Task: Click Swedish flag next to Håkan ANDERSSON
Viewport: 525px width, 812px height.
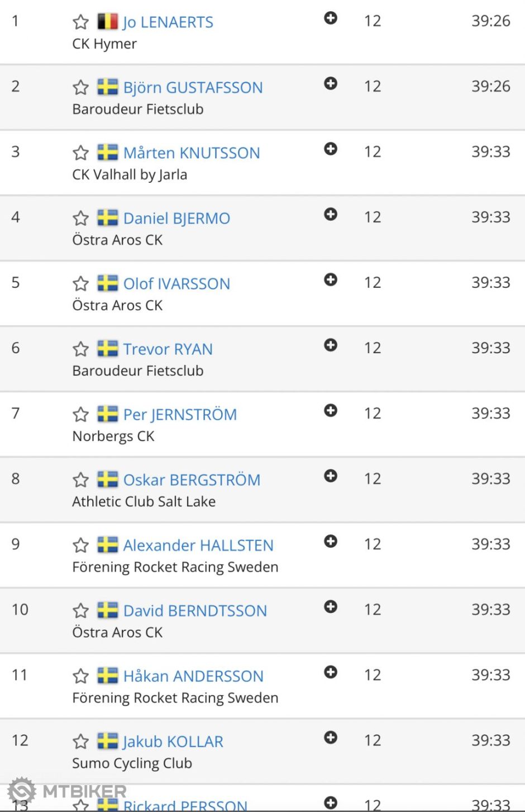Action: (x=107, y=676)
